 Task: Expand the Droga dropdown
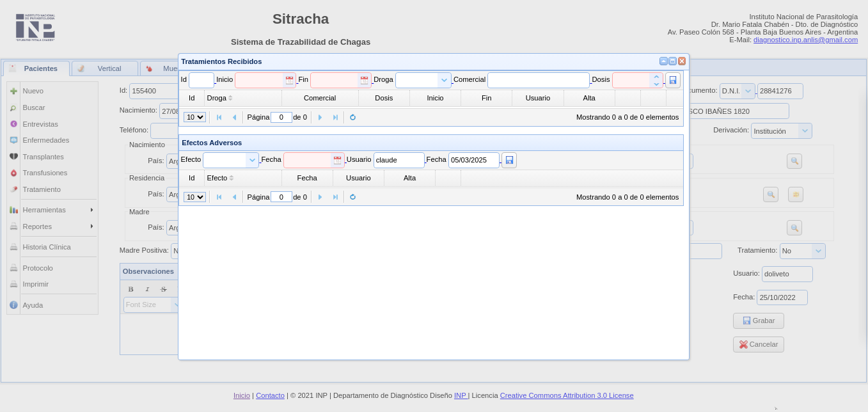(x=444, y=80)
